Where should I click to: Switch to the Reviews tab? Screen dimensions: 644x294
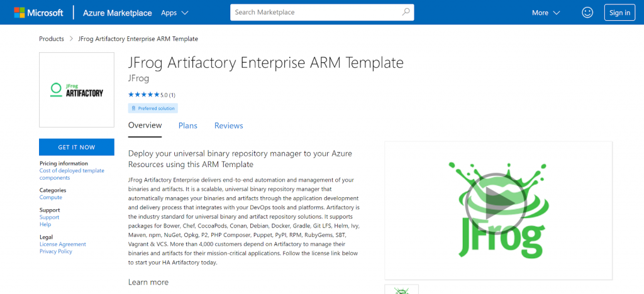pos(228,126)
